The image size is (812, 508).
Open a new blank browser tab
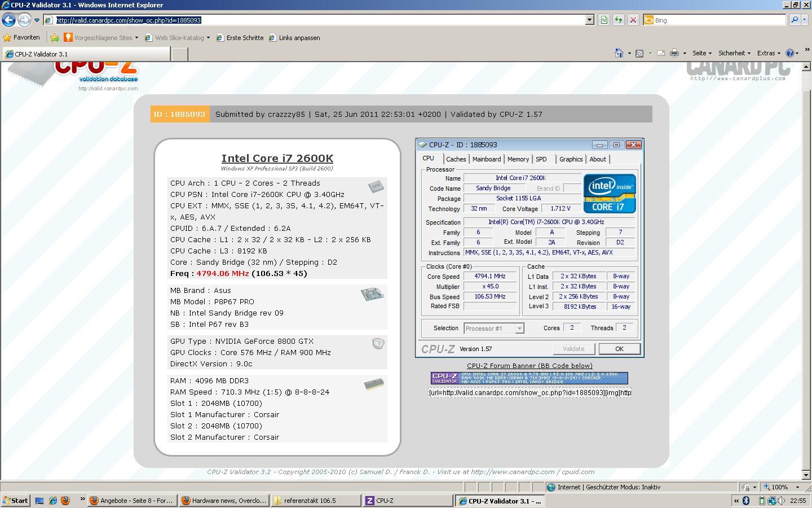179,54
